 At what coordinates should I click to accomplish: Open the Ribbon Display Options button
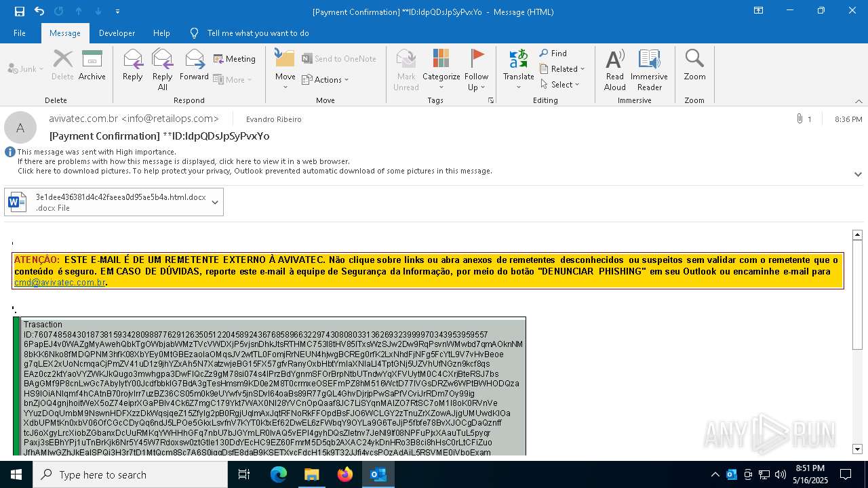pyautogui.click(x=759, y=11)
